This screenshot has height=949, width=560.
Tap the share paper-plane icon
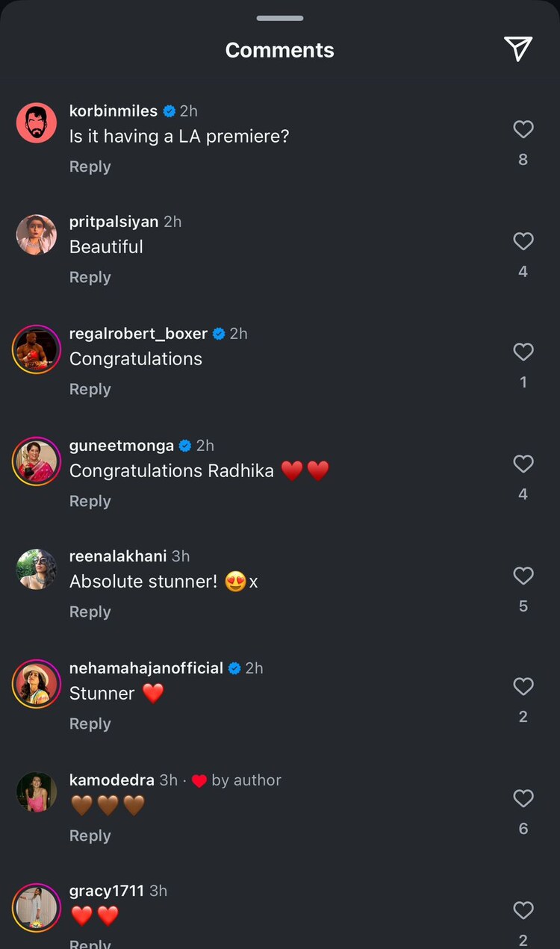point(517,49)
